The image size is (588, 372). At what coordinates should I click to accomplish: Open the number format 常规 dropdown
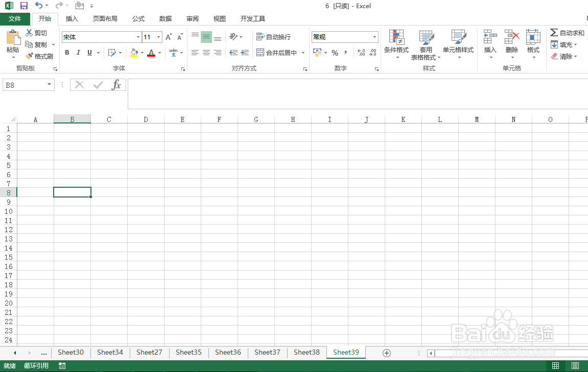click(x=374, y=37)
